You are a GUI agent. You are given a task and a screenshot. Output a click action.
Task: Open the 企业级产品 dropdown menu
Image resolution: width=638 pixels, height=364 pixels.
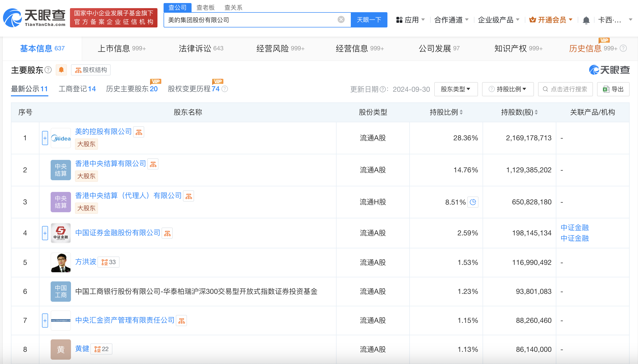click(499, 20)
